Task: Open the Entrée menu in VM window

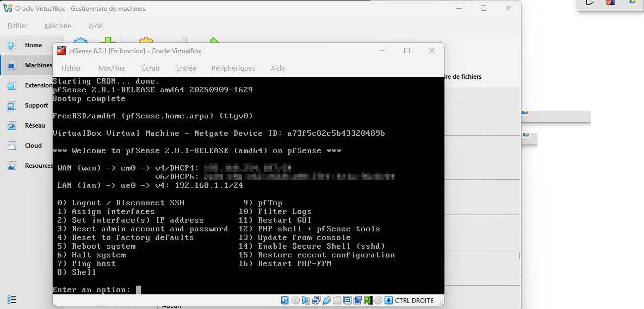Action: (186, 68)
